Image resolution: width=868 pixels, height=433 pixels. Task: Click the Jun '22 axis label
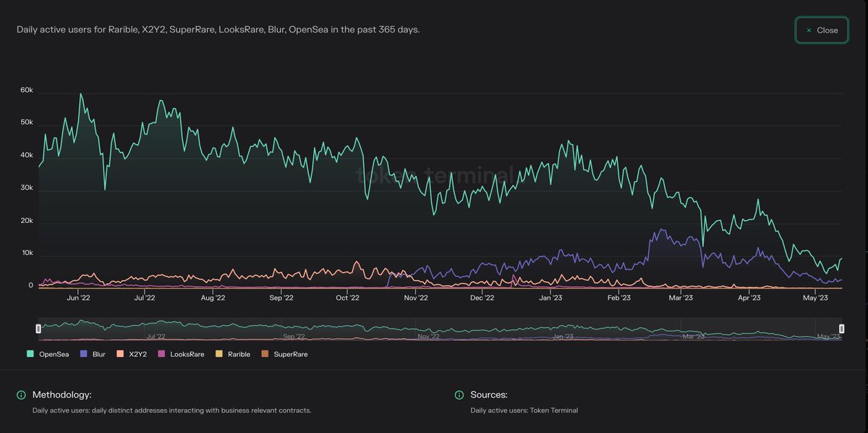(x=78, y=298)
